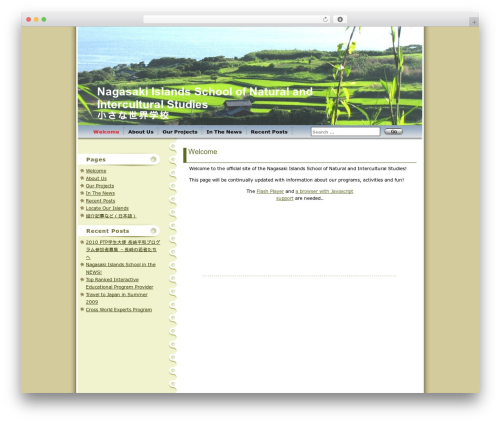Open the Welcome link in the Pages sidebar
The width and height of the screenshot is (500, 423).
[x=96, y=171]
